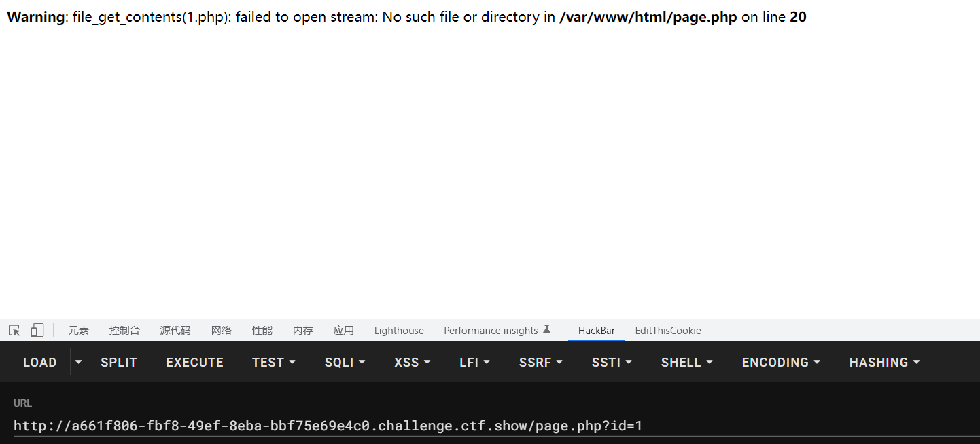Expand the SQLI dropdown menu
Screen dimensions: 980x444
(345, 363)
